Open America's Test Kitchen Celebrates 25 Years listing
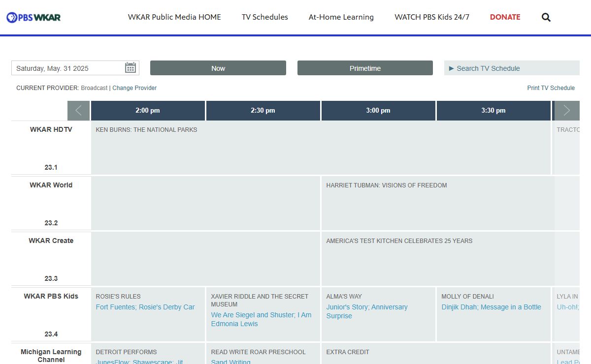The height and width of the screenshot is (364, 591). (399, 241)
